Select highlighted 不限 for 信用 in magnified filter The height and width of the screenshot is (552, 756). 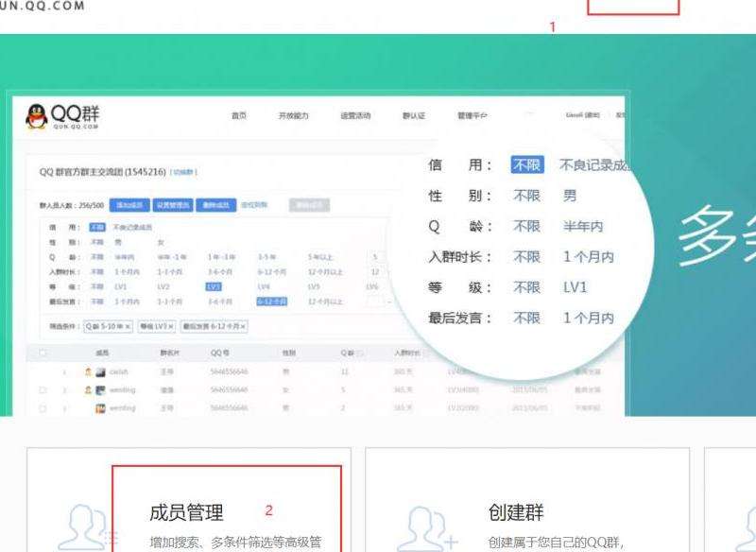(x=527, y=164)
